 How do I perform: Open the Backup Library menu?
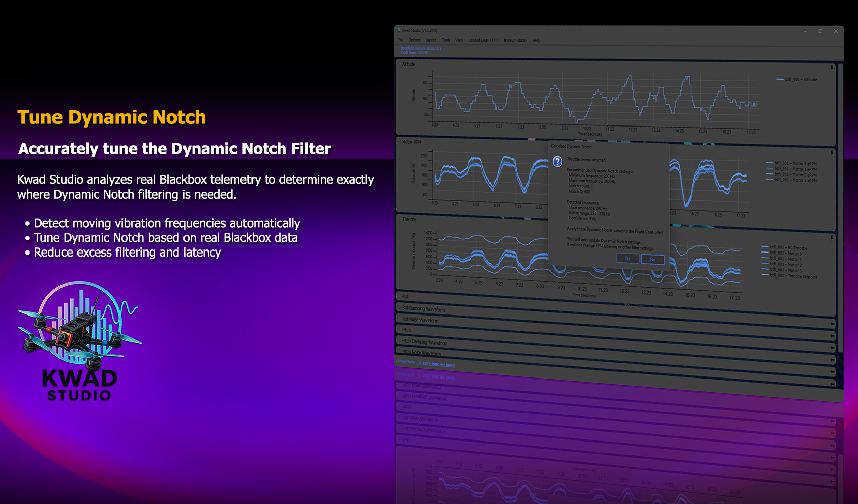515,40
